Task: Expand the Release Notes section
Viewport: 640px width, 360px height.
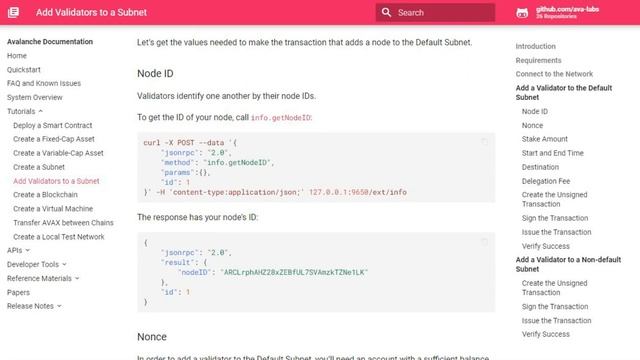Action: click(x=34, y=306)
